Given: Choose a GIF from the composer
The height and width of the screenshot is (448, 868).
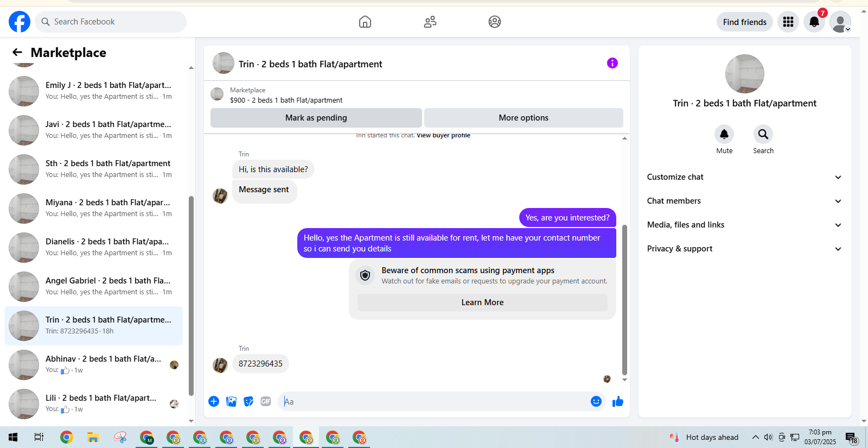Looking at the screenshot, I should pos(266,401).
